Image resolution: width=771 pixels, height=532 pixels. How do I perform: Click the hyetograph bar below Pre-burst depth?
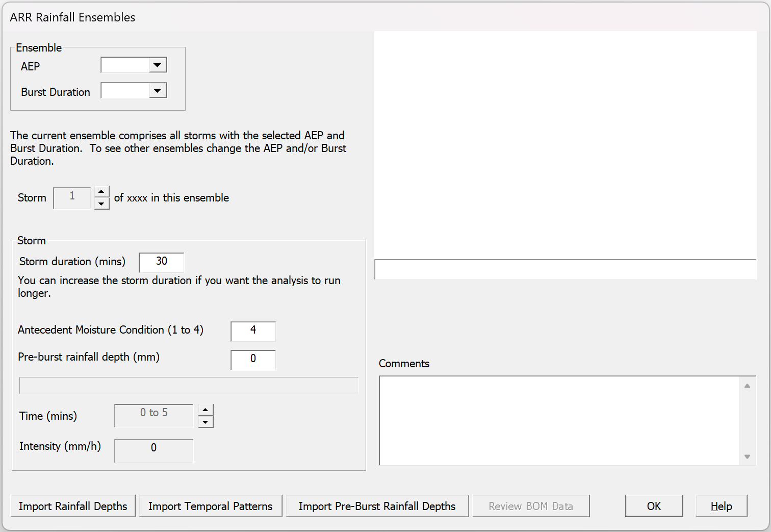click(189, 386)
